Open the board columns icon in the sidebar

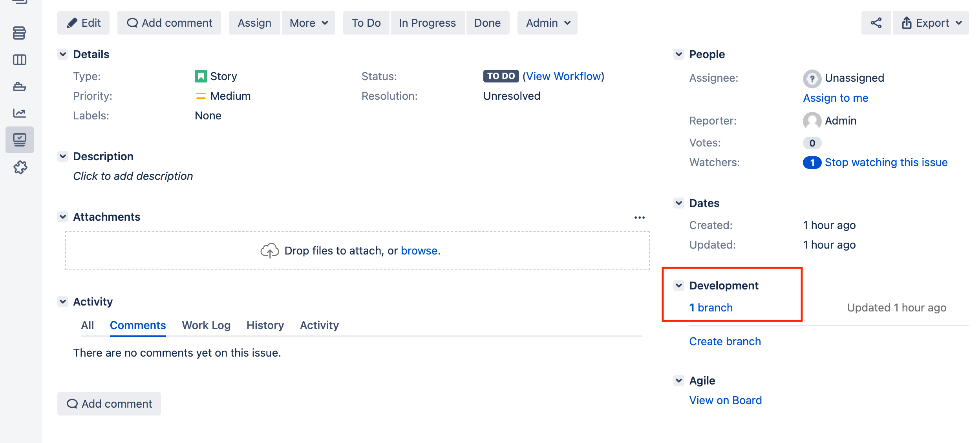coord(19,60)
